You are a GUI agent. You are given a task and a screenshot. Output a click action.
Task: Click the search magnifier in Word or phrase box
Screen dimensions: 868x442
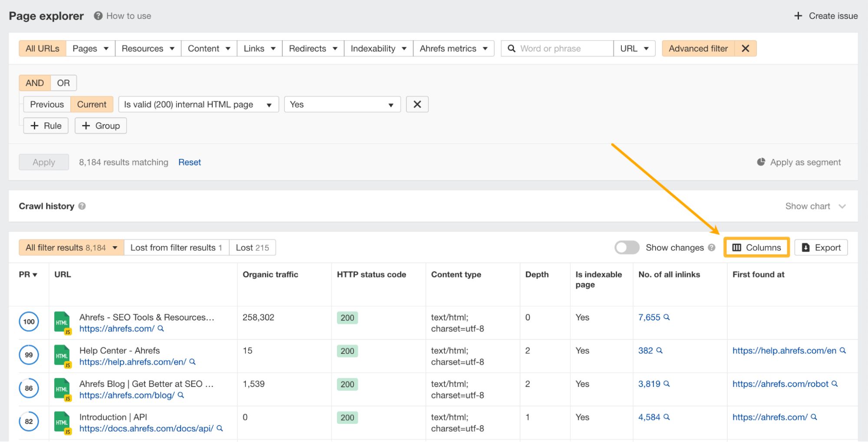[512, 49]
